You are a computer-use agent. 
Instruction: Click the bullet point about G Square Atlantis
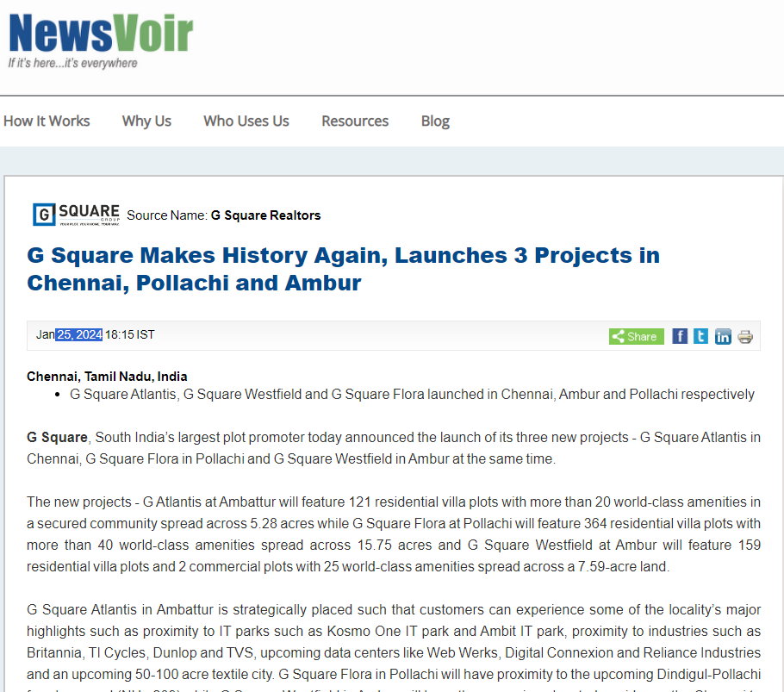tap(412, 394)
